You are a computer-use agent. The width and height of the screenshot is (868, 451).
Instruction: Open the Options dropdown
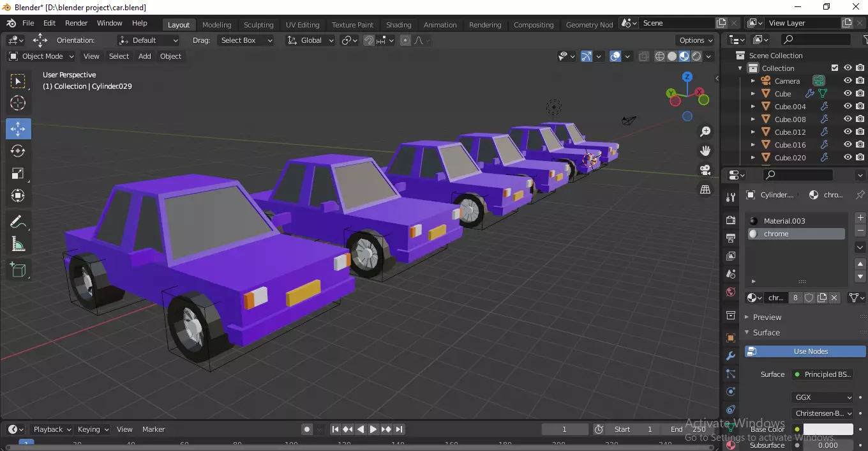696,40
